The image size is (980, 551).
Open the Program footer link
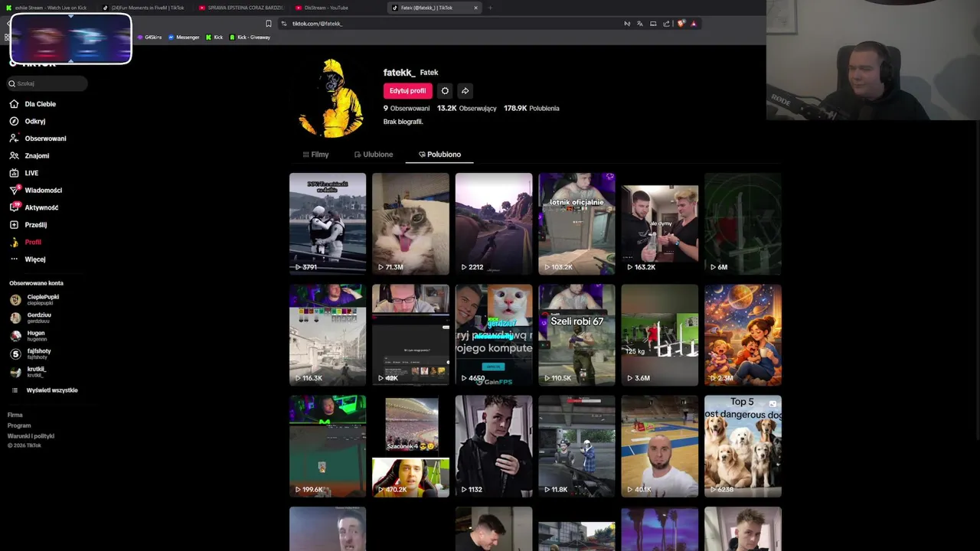point(19,425)
